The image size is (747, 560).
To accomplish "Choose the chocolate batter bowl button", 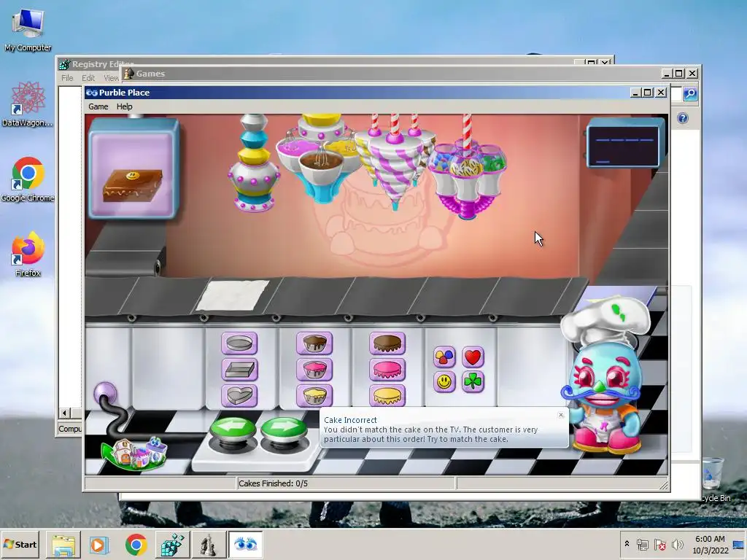I will point(314,343).
